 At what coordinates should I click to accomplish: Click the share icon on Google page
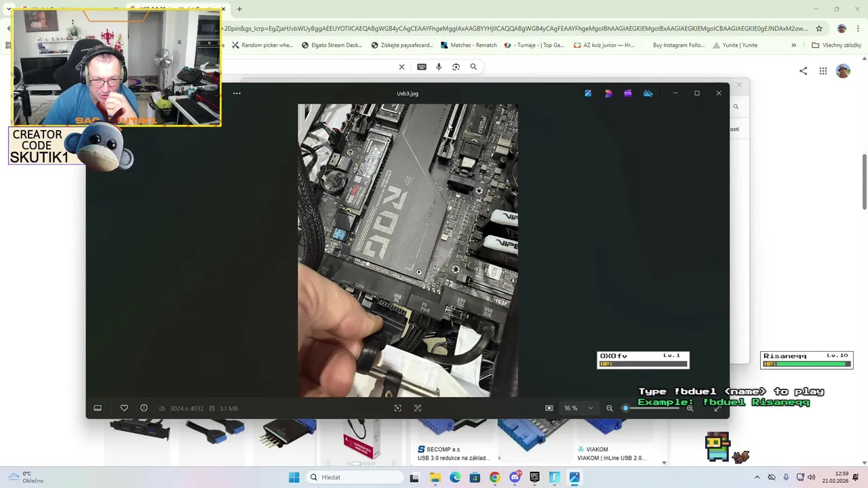[x=804, y=70]
